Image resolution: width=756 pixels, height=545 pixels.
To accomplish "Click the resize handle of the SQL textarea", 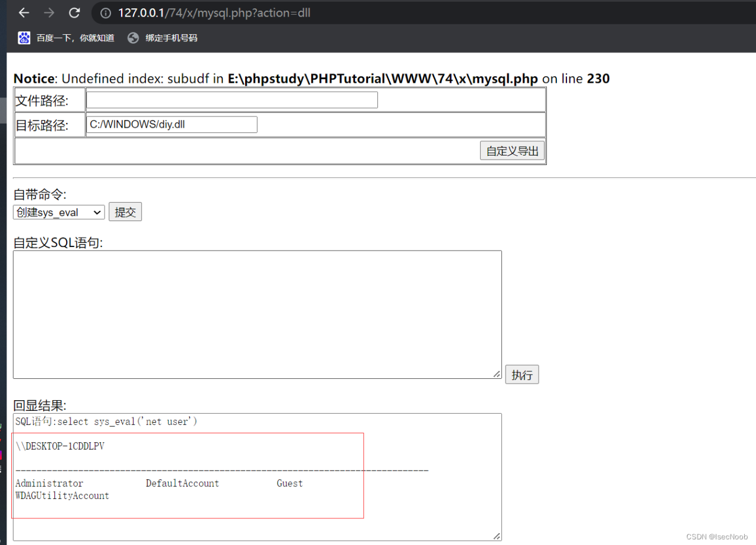I will point(497,374).
